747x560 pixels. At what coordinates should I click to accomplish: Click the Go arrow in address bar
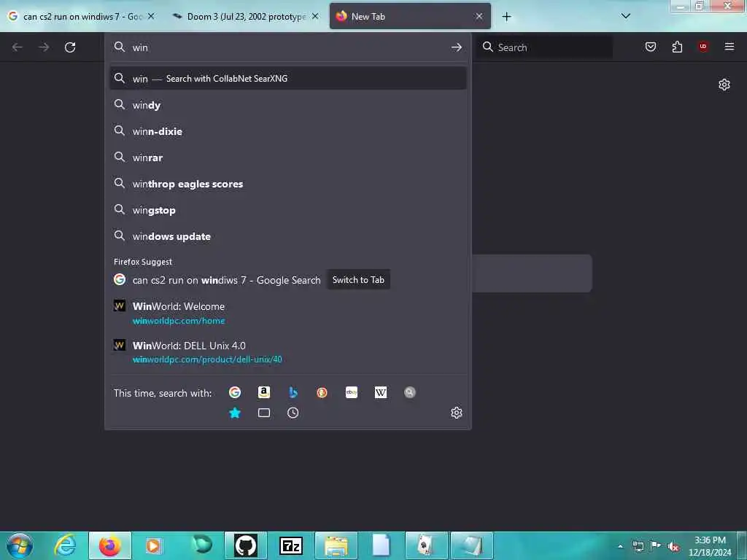tap(457, 47)
